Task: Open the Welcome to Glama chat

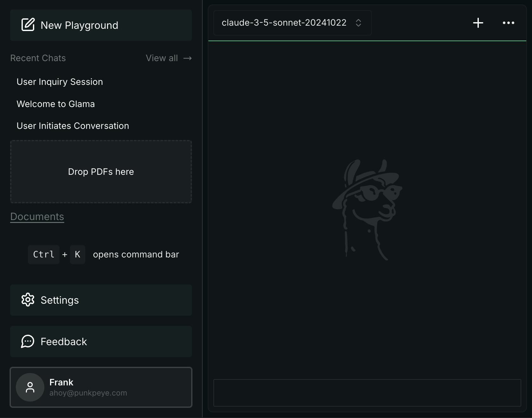Action: [x=56, y=104]
